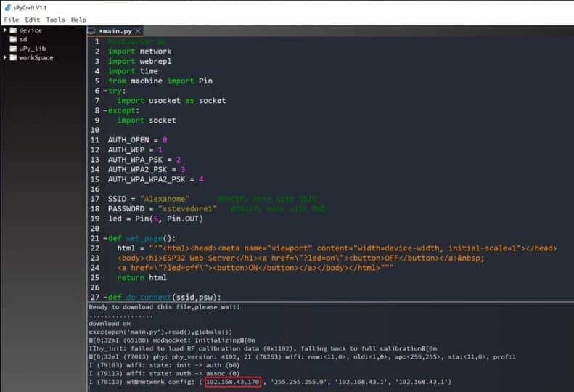Viewport: 574px width, 392px height.
Task: Click the device tree label
Action: 30,30
